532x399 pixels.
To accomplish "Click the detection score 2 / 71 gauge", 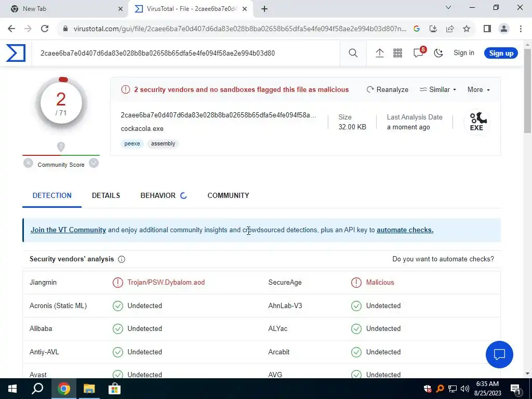I will [x=61, y=103].
